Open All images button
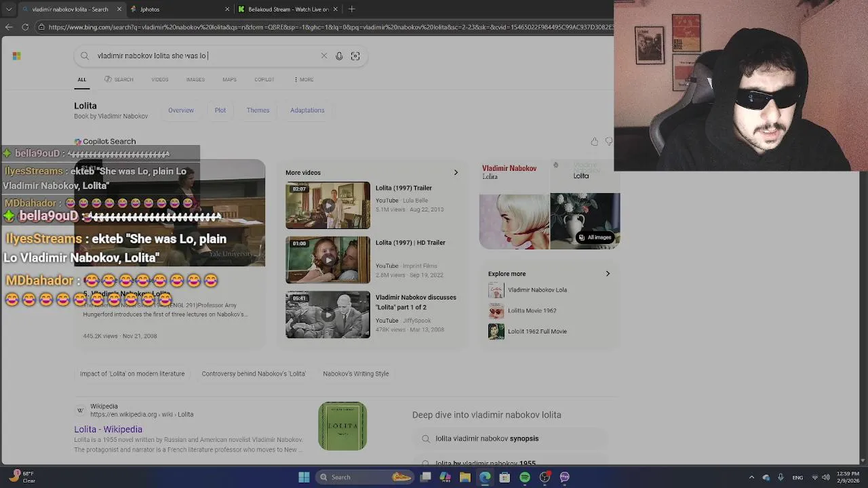Viewport: 868px width, 488px height. point(595,237)
